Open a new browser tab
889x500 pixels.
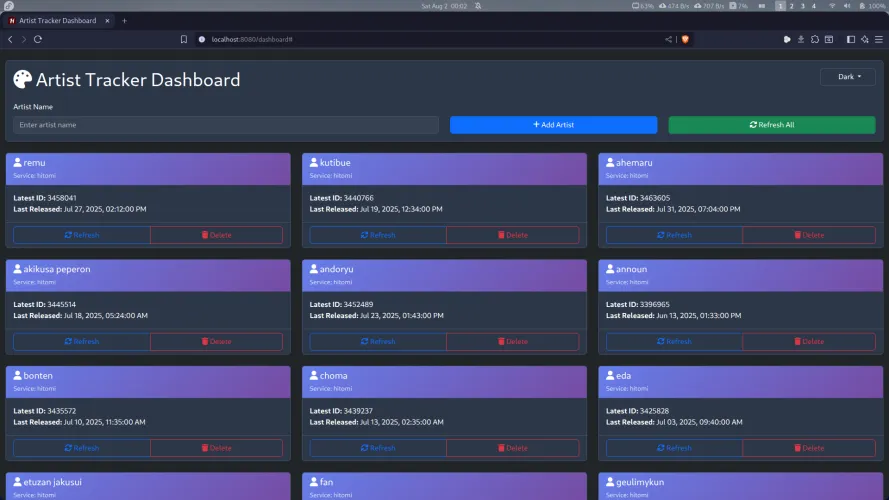pyautogui.click(x=124, y=20)
